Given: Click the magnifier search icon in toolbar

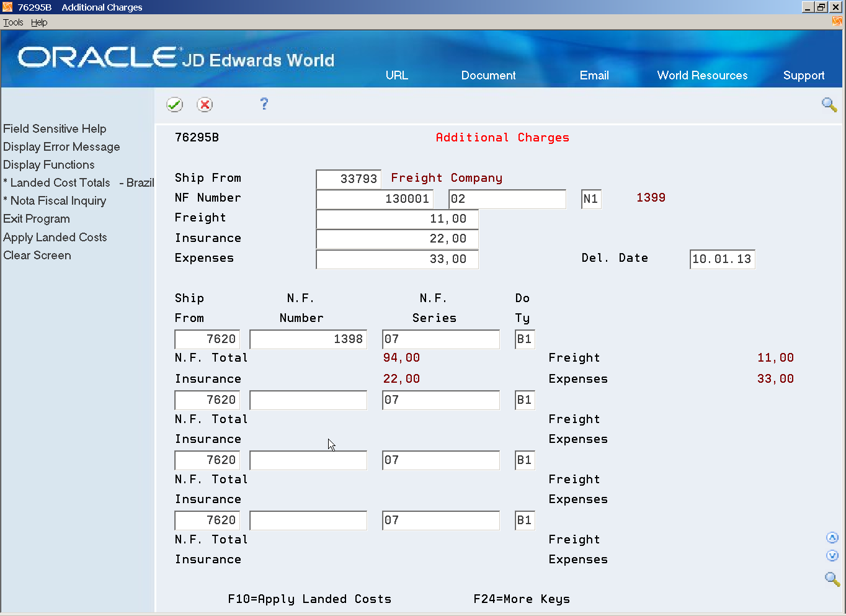Looking at the screenshot, I should pos(829,104).
